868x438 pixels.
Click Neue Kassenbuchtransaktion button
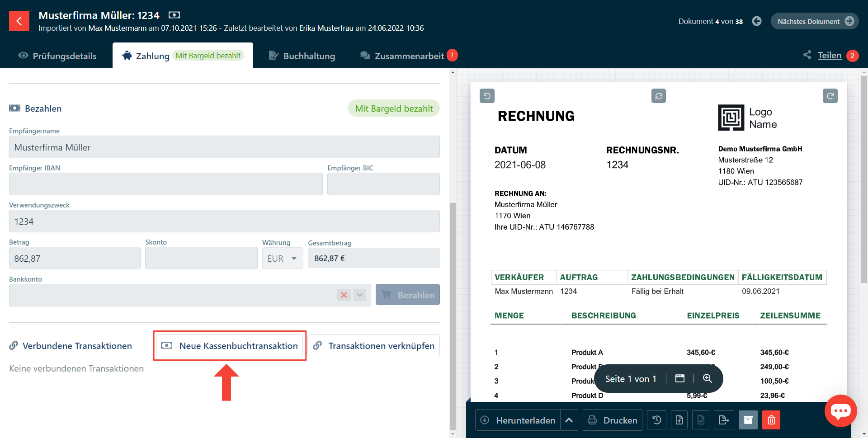[x=230, y=346]
